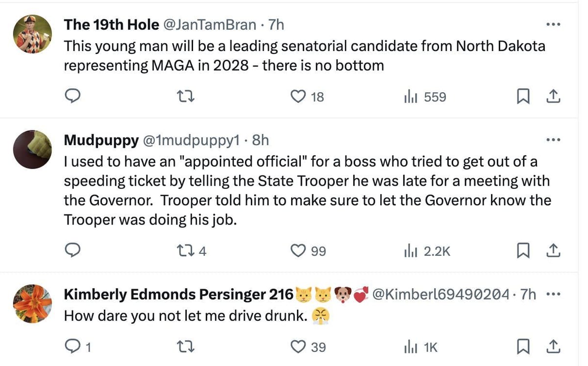
Task: Retweet The 19th Hole's post
Action: (186, 97)
